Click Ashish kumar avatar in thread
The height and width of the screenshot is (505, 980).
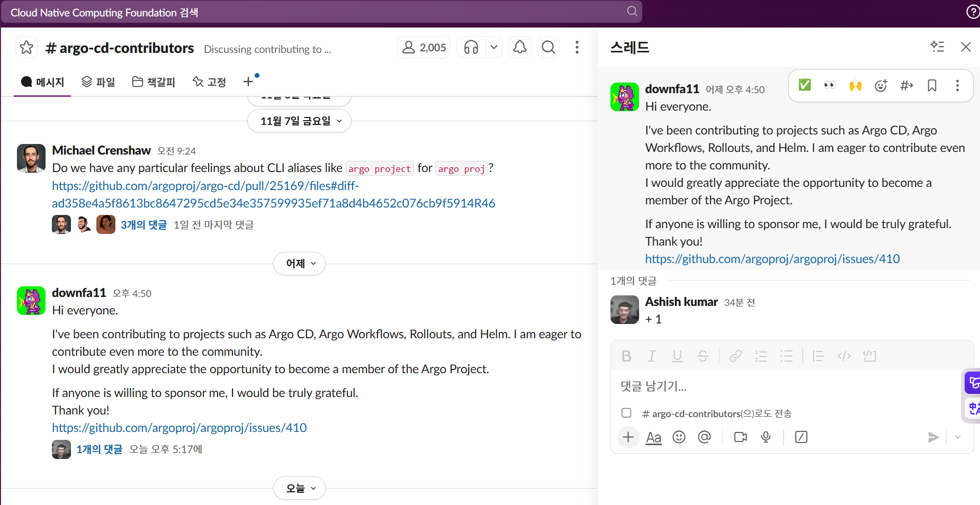(625, 310)
